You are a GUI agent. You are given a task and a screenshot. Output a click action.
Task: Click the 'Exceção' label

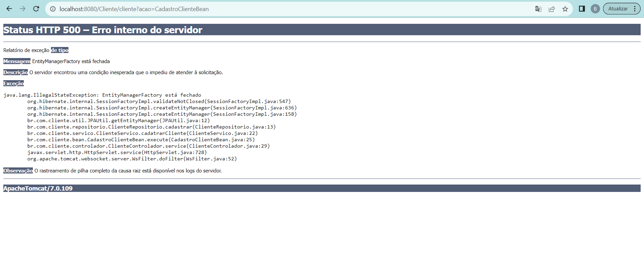point(13,84)
